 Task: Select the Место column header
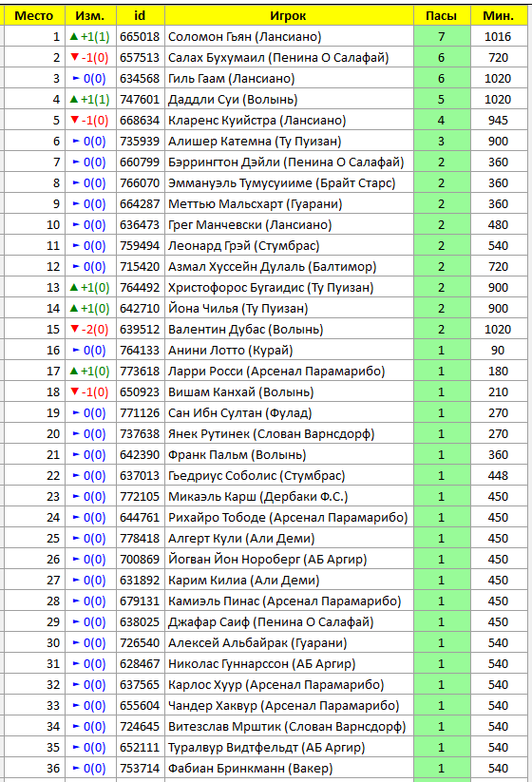(x=34, y=16)
